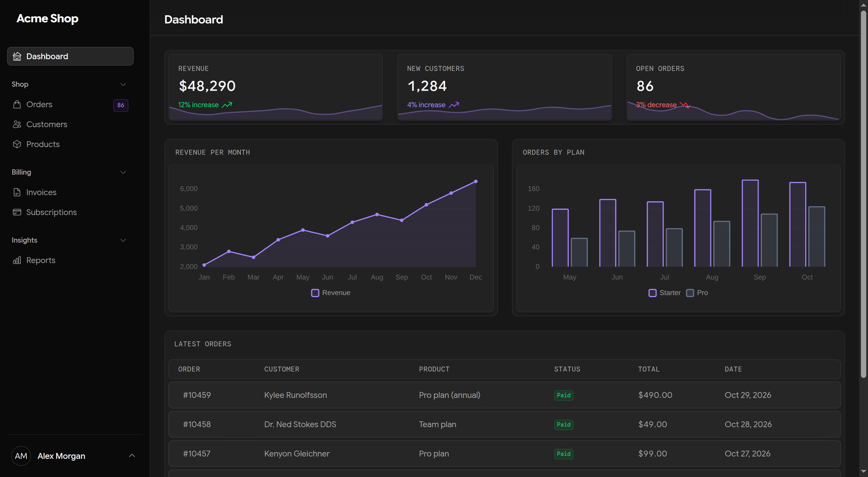
Task: Click the Pro plan (annual) product cell
Action: pyautogui.click(x=450, y=395)
